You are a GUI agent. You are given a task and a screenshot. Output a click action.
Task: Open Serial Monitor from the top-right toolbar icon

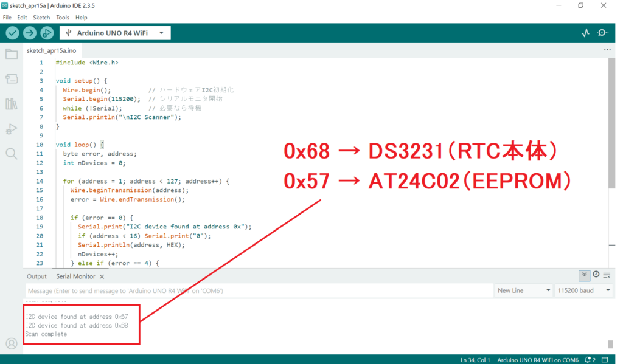click(603, 33)
